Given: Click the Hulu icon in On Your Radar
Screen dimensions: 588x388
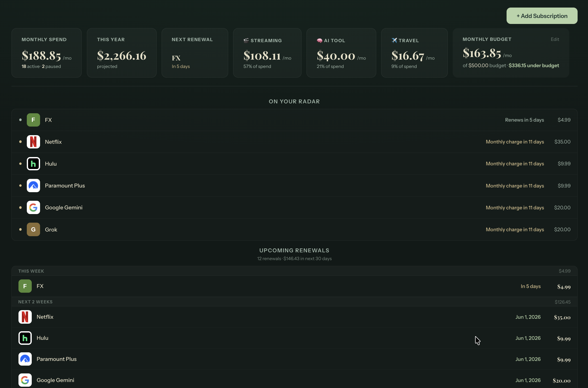Looking at the screenshot, I should 33,164.
